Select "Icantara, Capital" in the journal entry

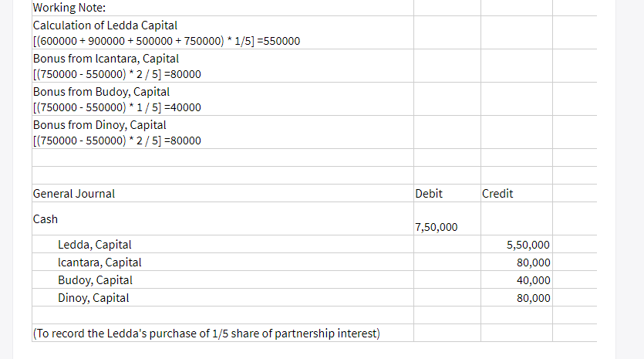point(99,262)
